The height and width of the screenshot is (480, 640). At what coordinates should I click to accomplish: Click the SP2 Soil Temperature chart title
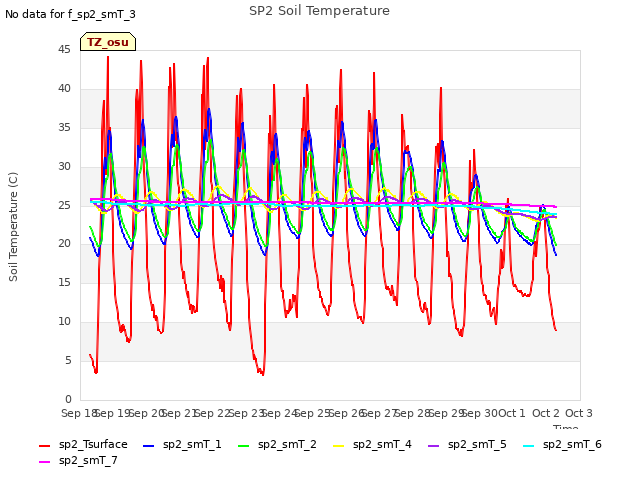pyautogui.click(x=319, y=11)
